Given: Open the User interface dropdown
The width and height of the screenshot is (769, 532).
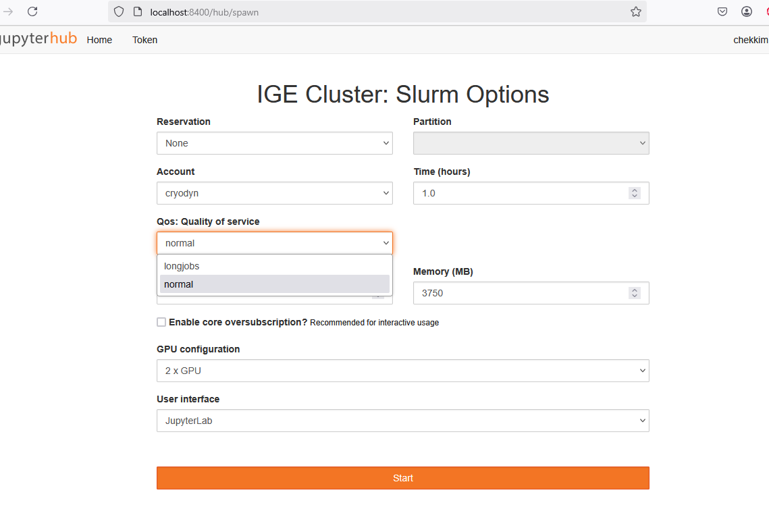Looking at the screenshot, I should pos(402,421).
